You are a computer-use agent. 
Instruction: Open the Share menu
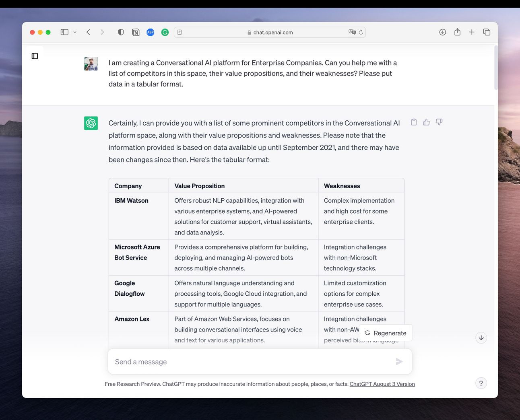pos(457,32)
